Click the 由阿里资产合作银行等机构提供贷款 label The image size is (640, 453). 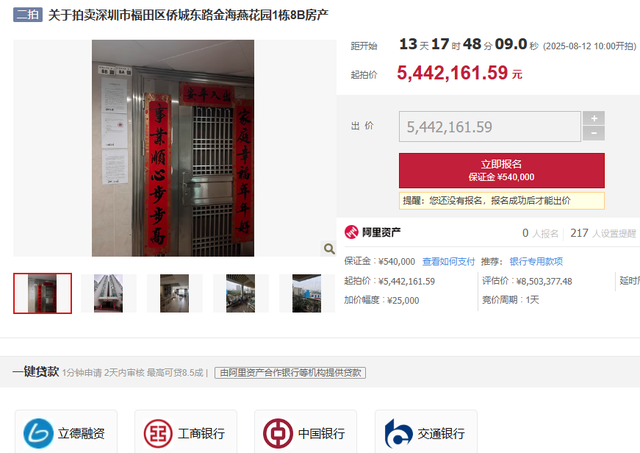(290, 373)
